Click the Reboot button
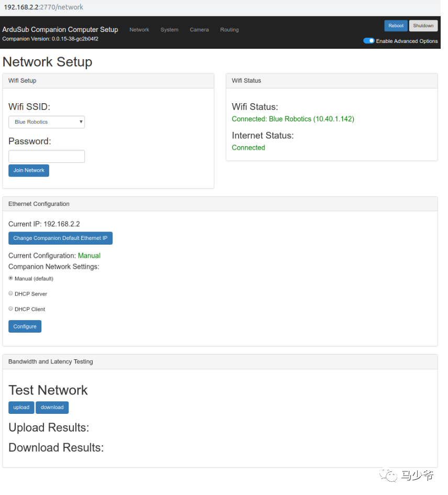The image size is (448, 495). coord(396,26)
